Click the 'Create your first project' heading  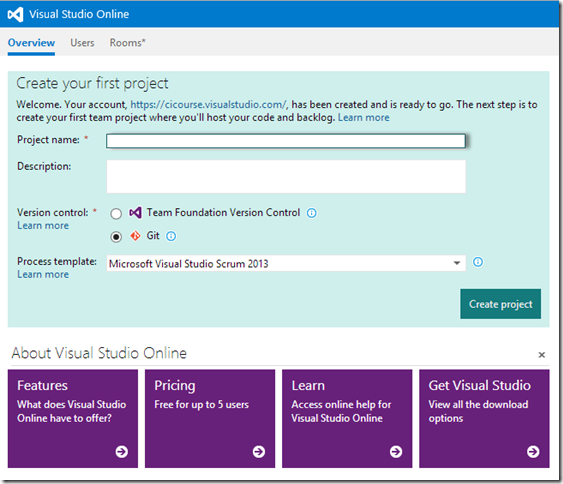(x=92, y=84)
